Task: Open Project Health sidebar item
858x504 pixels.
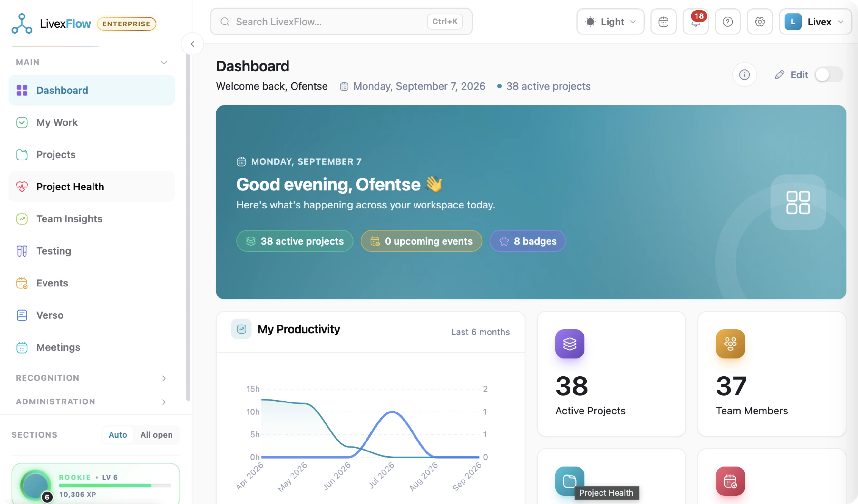Action: [92, 187]
